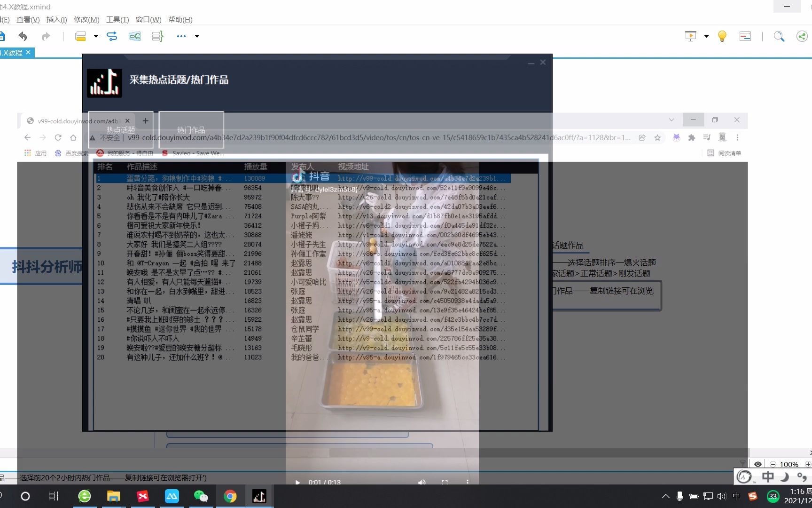Open the 插入(I) menu
The height and width of the screenshot is (508, 812).
57,19
